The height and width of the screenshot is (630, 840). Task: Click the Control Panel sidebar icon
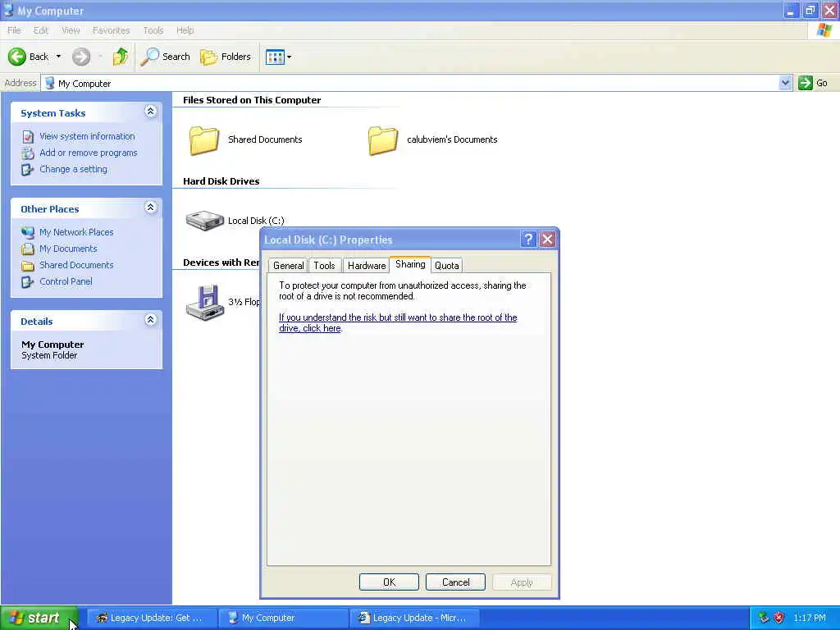coord(28,282)
